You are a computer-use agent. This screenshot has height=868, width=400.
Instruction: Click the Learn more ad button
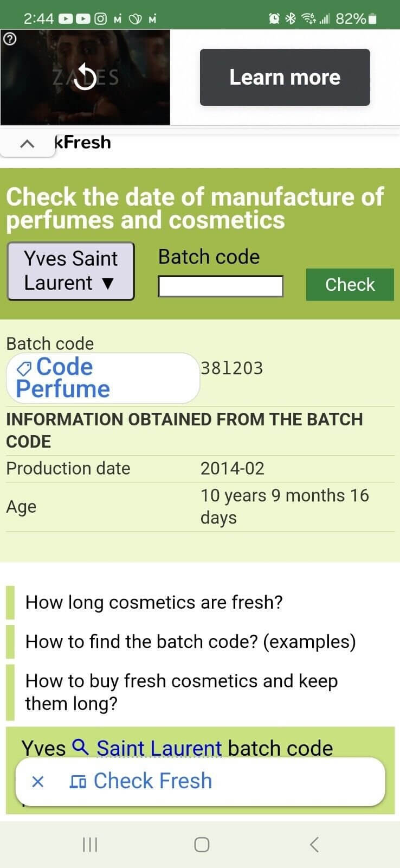click(285, 77)
